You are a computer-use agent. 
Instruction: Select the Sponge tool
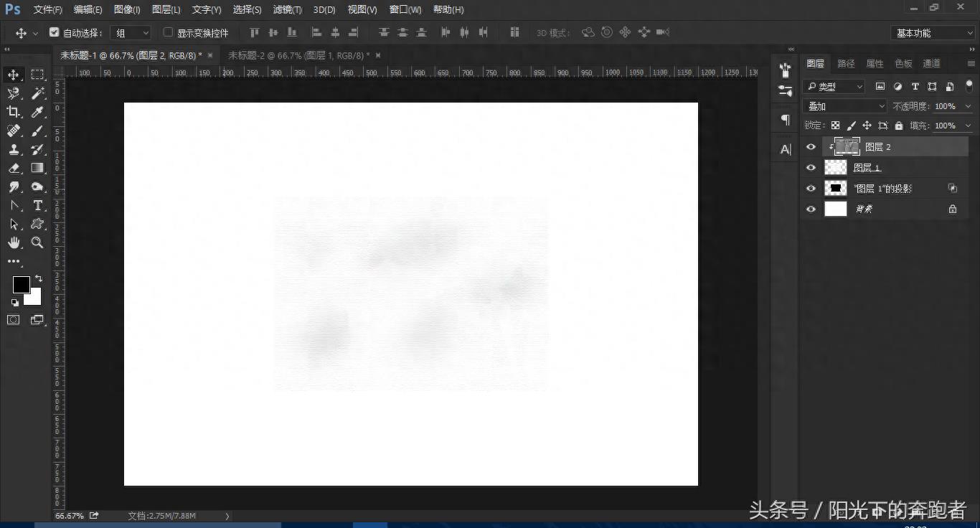pos(37,187)
